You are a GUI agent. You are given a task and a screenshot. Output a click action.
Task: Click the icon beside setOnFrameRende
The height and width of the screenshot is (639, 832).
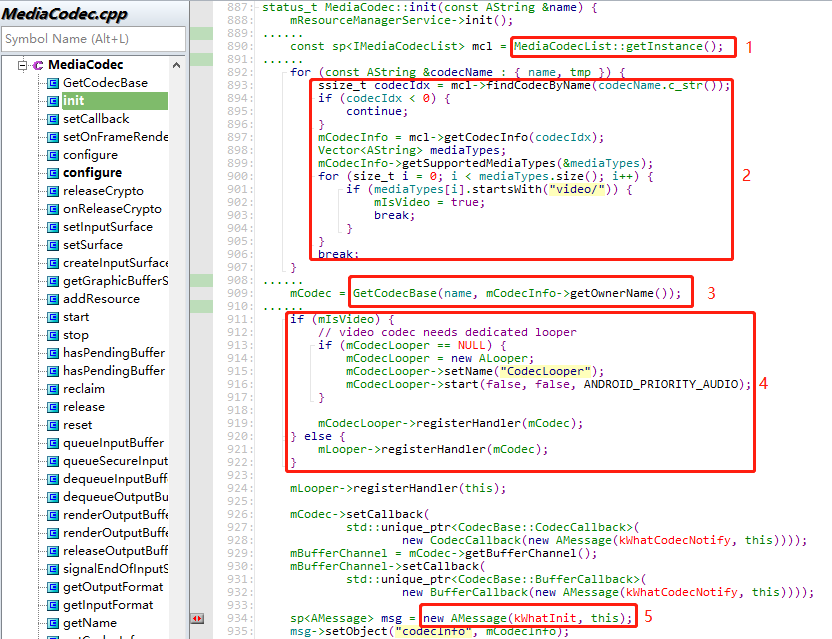[x=53, y=137]
